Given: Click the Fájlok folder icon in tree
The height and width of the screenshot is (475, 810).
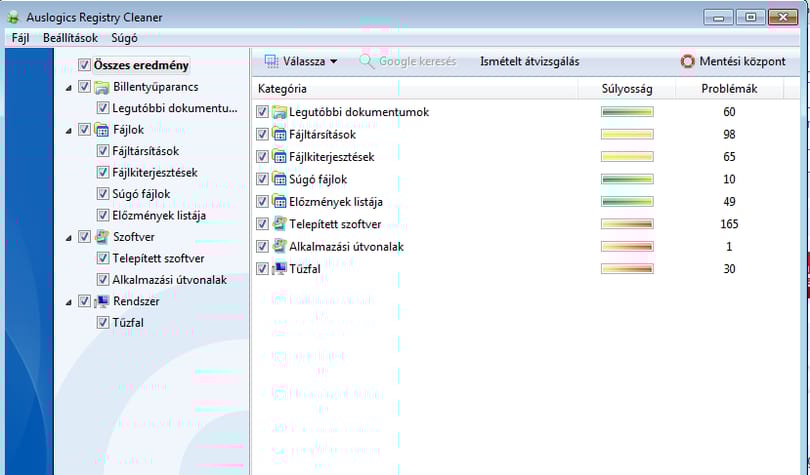Looking at the screenshot, I should point(102,130).
